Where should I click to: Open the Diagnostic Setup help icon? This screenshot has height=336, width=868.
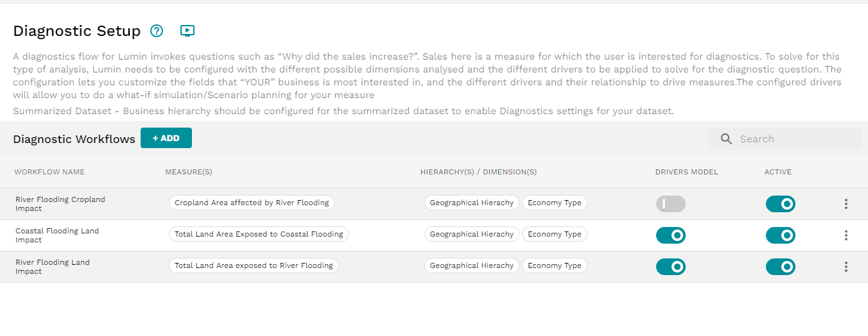157,30
